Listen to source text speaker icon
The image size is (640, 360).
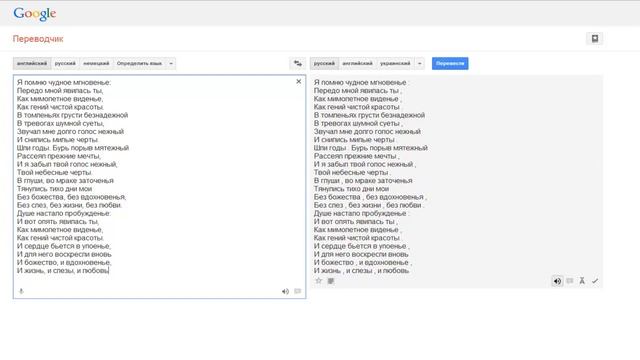(285, 291)
